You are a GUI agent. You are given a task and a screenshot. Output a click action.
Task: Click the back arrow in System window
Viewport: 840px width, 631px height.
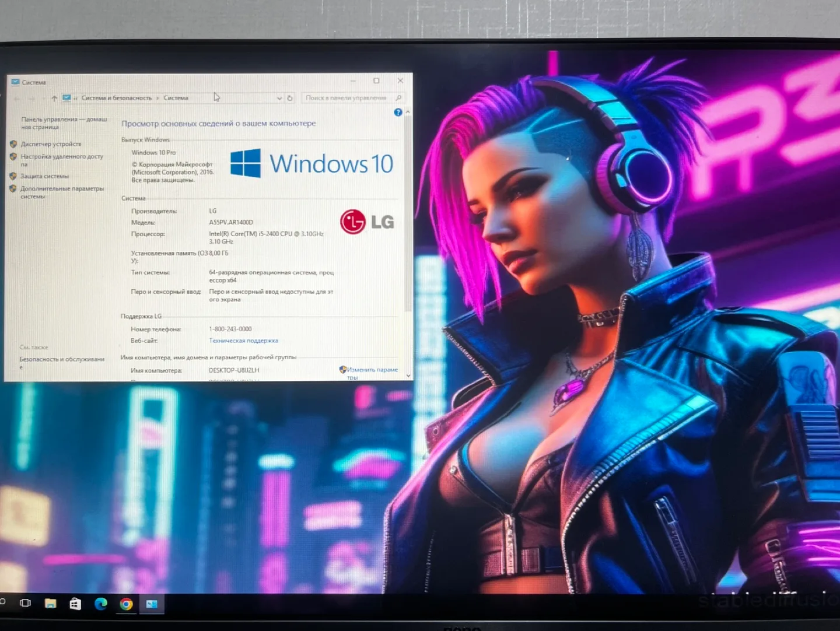point(17,99)
